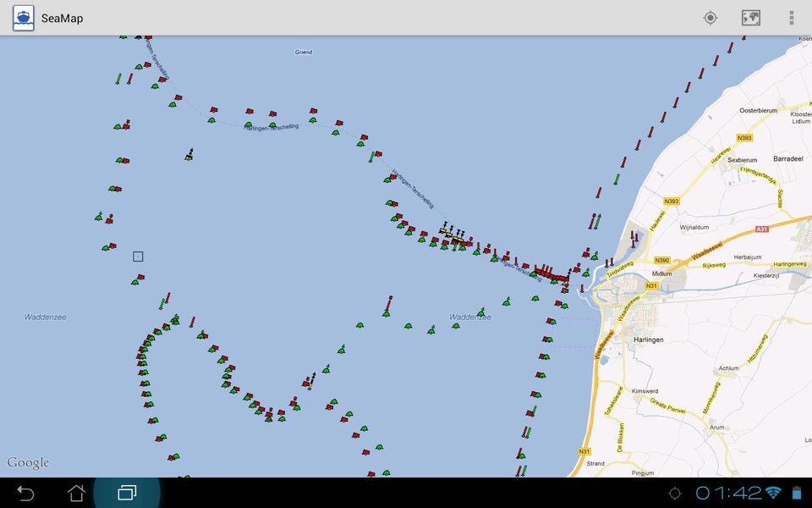Tap the Android back button
This screenshot has height=508, width=812.
coord(25,493)
